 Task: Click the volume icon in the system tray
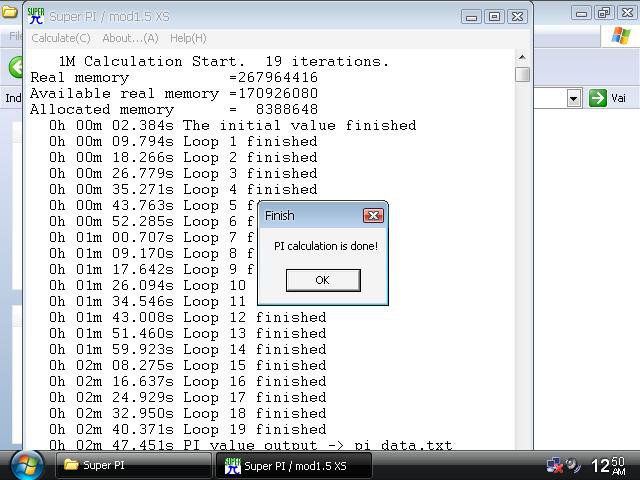tap(573, 465)
